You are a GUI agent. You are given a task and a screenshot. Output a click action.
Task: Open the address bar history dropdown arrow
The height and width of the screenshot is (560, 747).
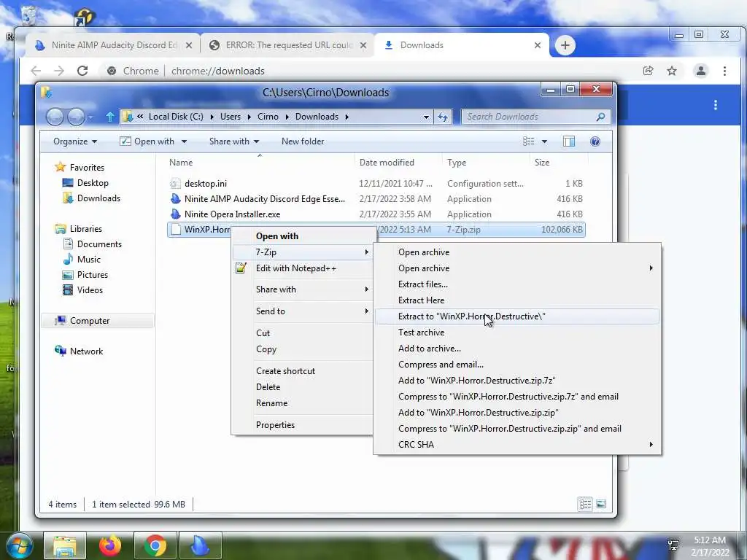[426, 117]
